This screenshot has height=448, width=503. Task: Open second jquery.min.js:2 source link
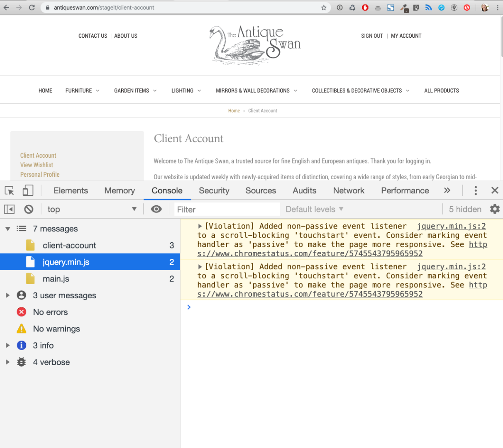coord(452,267)
